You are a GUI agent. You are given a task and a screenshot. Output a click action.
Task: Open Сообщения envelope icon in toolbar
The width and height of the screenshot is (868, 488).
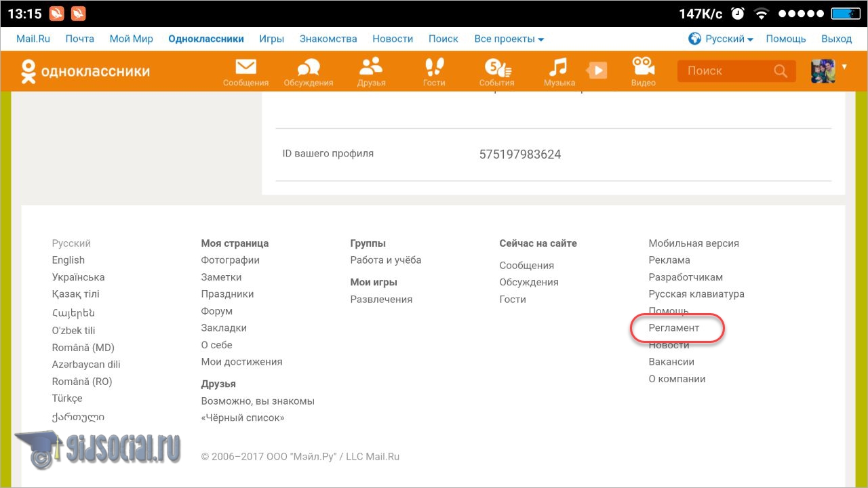[245, 68]
